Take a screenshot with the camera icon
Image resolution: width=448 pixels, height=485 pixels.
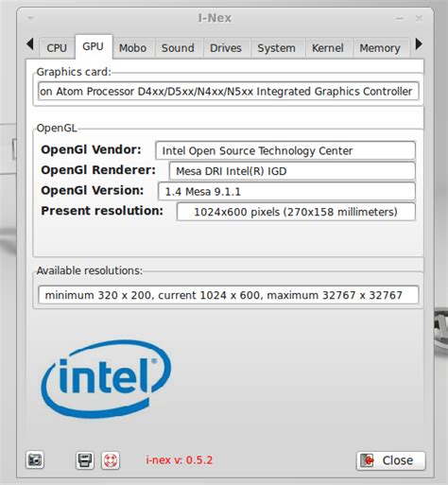click(x=35, y=460)
